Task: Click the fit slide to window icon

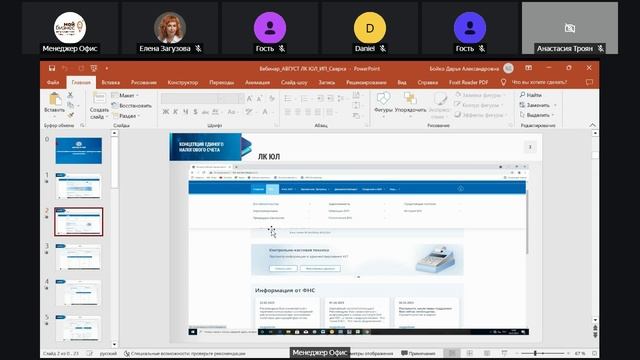Action: pos(595,353)
